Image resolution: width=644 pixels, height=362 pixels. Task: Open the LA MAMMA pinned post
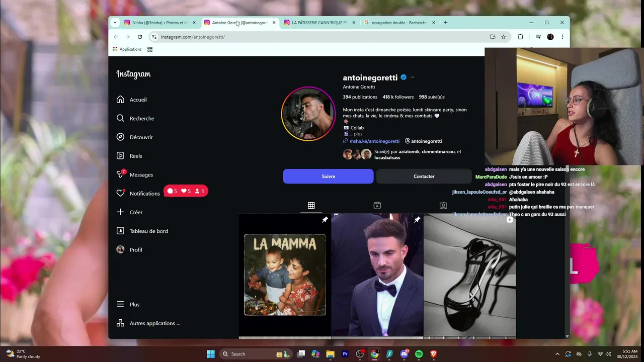285,275
